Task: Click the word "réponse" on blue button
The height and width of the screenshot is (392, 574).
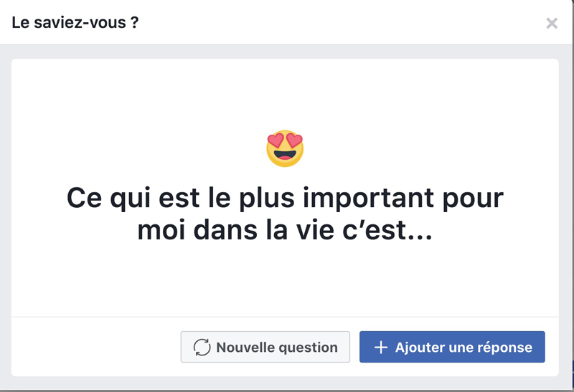Action: (x=504, y=348)
